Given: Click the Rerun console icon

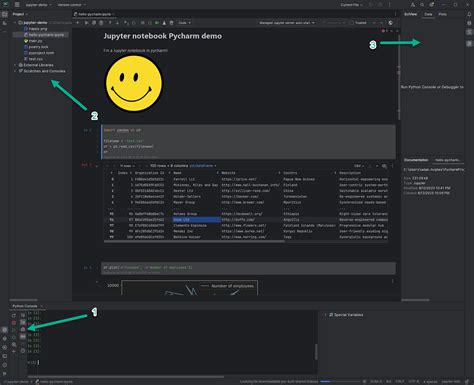Looking at the screenshot, I should point(14,315).
